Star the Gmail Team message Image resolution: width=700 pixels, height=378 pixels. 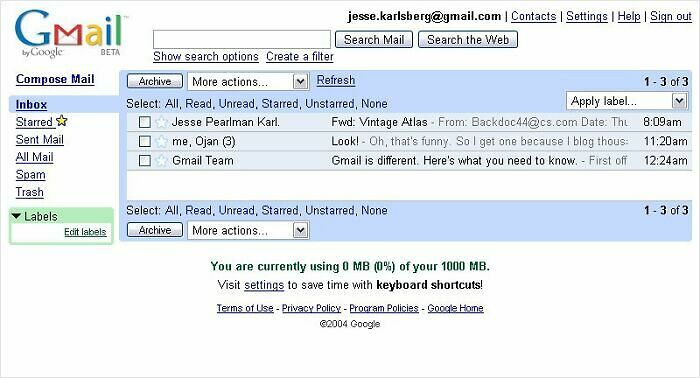161,161
